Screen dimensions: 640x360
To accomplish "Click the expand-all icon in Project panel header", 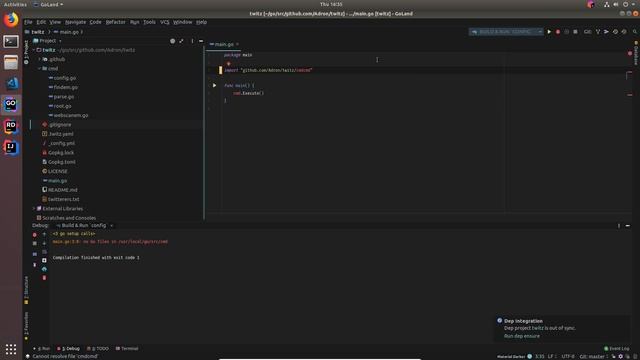I will 181,41.
